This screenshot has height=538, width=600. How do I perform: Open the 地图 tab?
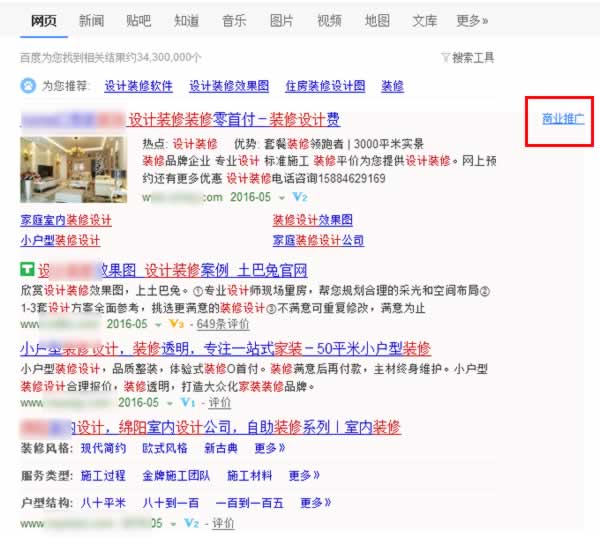click(x=377, y=20)
